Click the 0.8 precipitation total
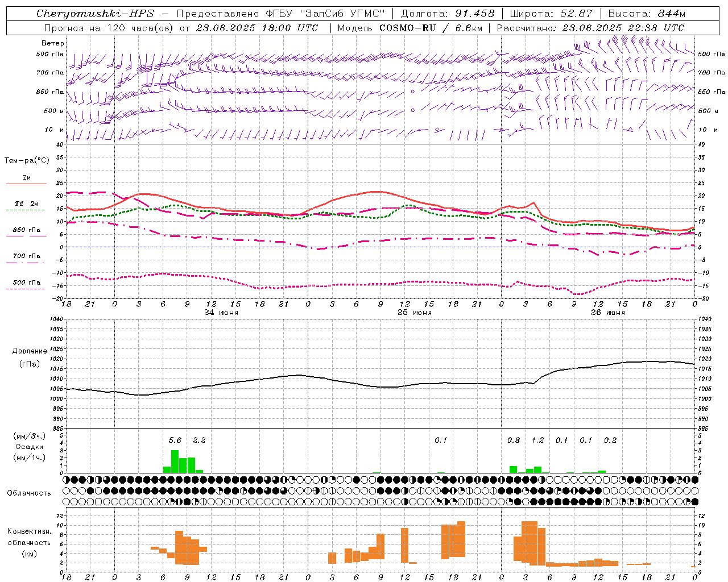This screenshot has height=582, width=728. (514, 440)
